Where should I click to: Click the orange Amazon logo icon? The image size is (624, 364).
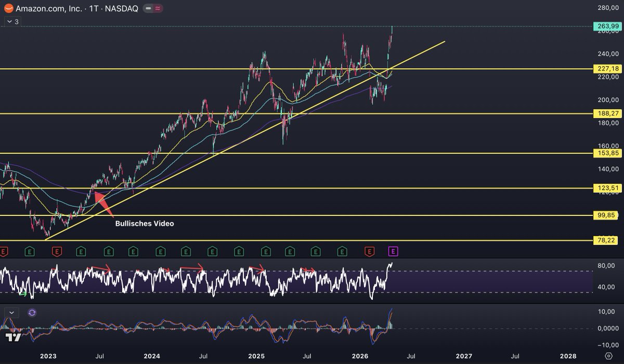coord(8,9)
